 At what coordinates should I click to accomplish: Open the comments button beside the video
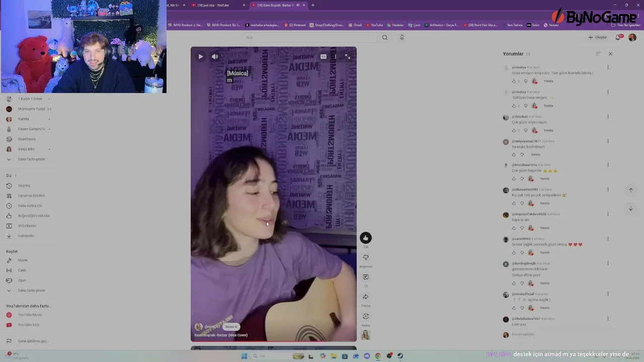click(x=366, y=277)
